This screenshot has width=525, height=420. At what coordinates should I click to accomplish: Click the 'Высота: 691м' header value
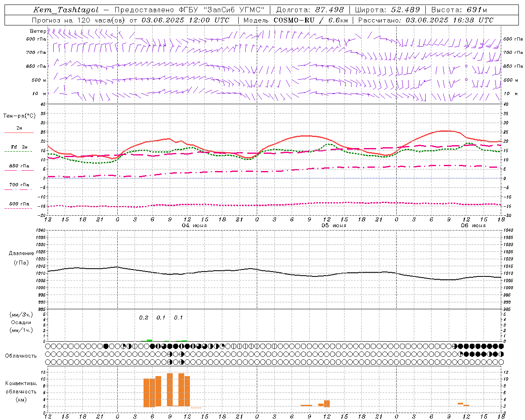(459, 10)
